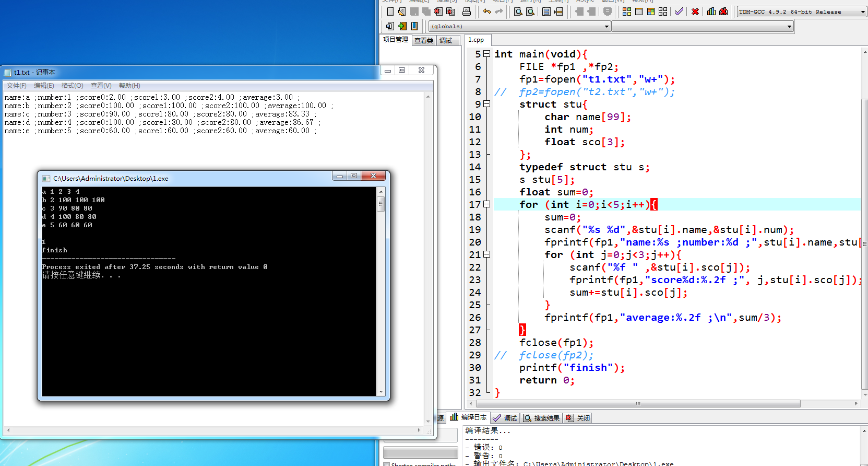Click the Save All icon in toolbar
Viewport: 868px width, 466px height.
pyautogui.click(x=426, y=11)
